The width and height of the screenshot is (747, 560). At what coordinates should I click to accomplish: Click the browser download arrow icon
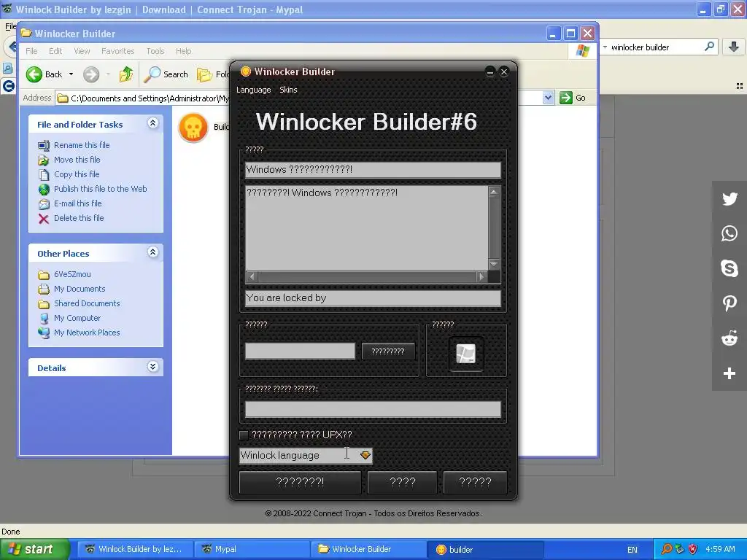734,47
